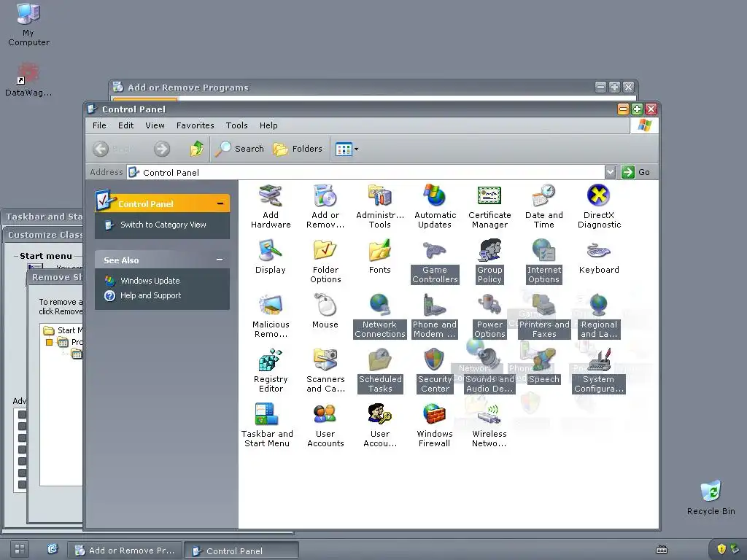Screen dimensions: 747x560
Task: Collapse the Control Panel sidebar section
Action: [220, 203]
